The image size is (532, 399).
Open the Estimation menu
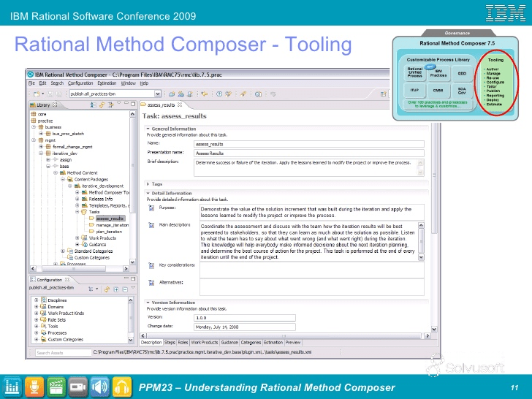tap(107, 83)
